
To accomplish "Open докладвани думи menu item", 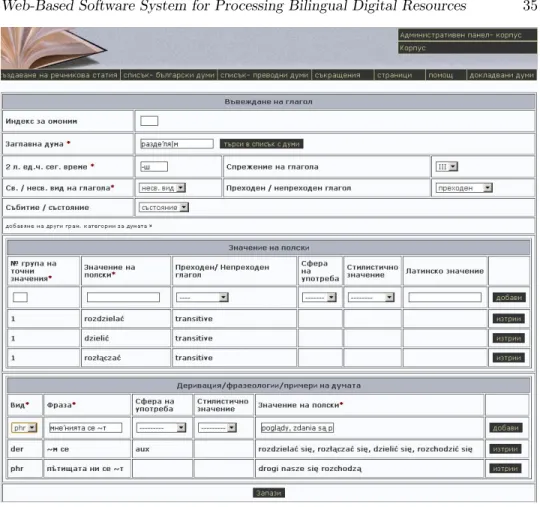I will coord(501,75).
